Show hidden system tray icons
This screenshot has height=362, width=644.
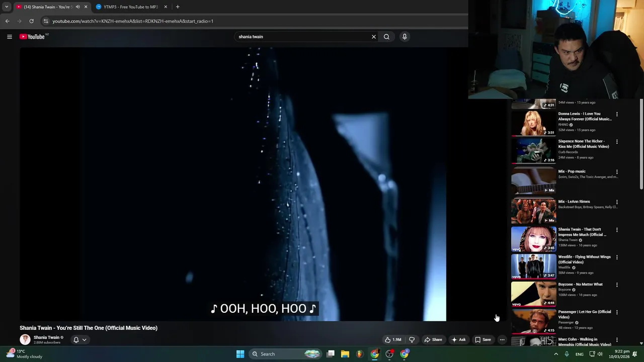[556, 354]
